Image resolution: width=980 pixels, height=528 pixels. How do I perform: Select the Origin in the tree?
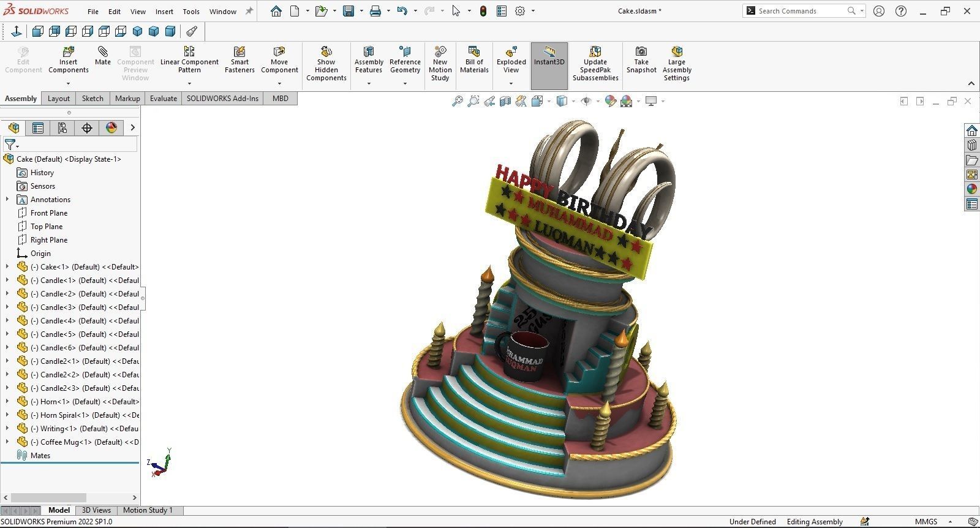click(x=40, y=254)
